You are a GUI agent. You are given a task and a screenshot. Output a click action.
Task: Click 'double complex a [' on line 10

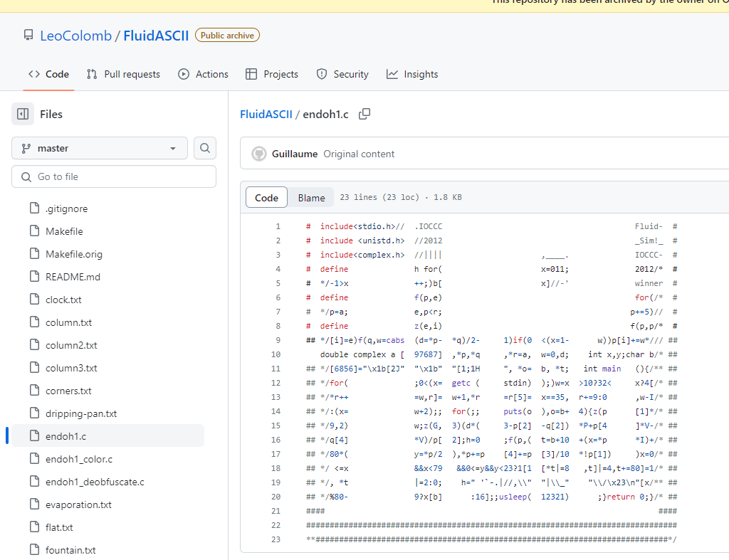coord(362,354)
